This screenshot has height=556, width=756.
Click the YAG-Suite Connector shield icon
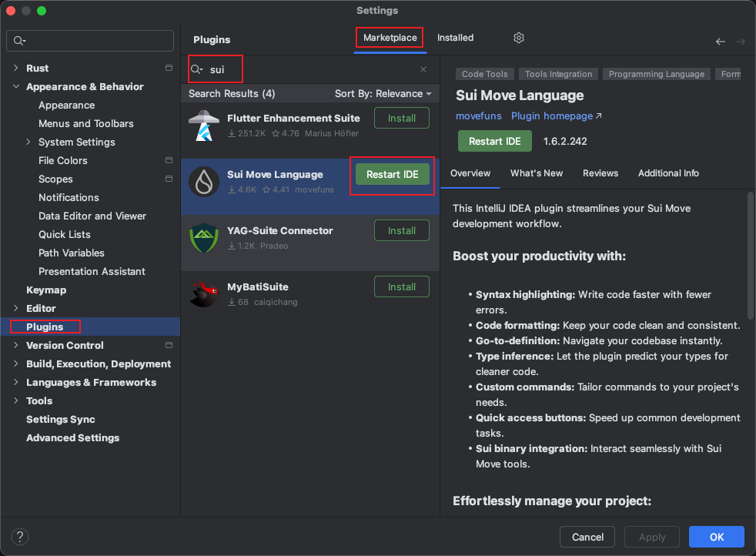point(204,238)
